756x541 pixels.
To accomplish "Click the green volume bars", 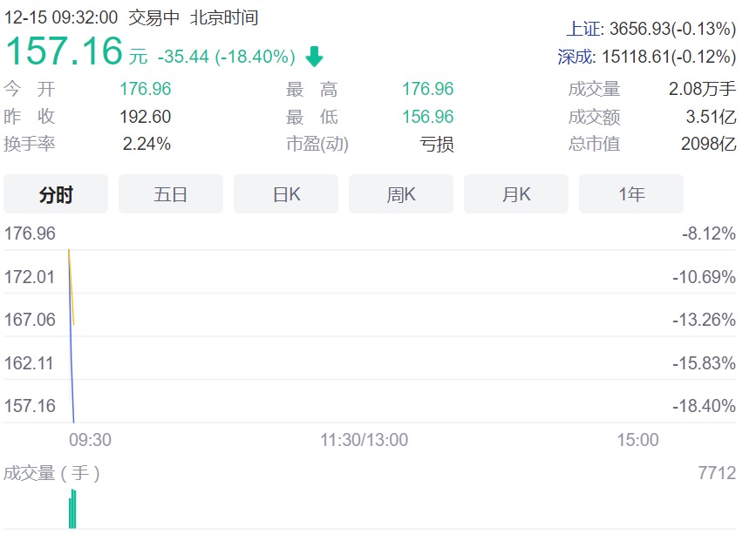I will [x=73, y=511].
